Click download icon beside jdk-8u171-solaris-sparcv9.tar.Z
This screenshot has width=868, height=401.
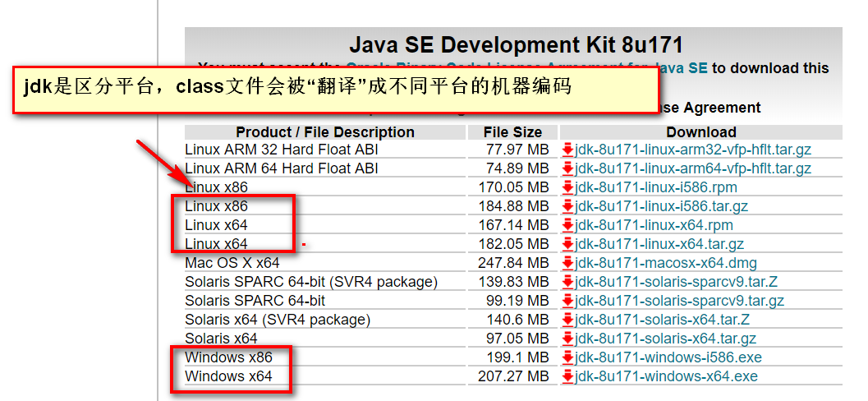[x=567, y=282]
